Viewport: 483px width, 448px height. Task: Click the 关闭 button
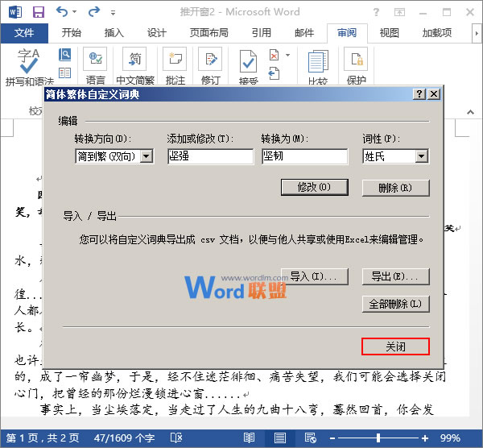395,346
